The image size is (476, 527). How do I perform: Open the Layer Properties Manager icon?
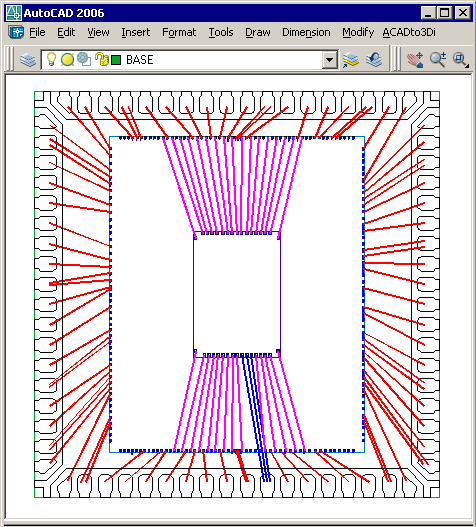coord(28,60)
